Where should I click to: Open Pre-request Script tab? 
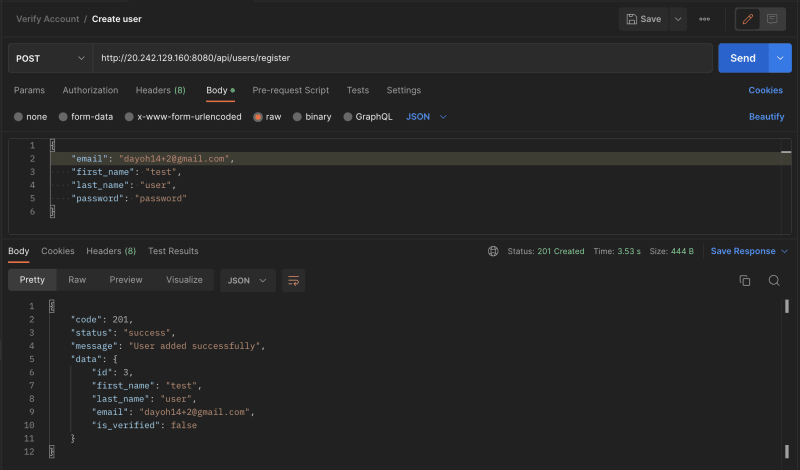[x=290, y=90]
